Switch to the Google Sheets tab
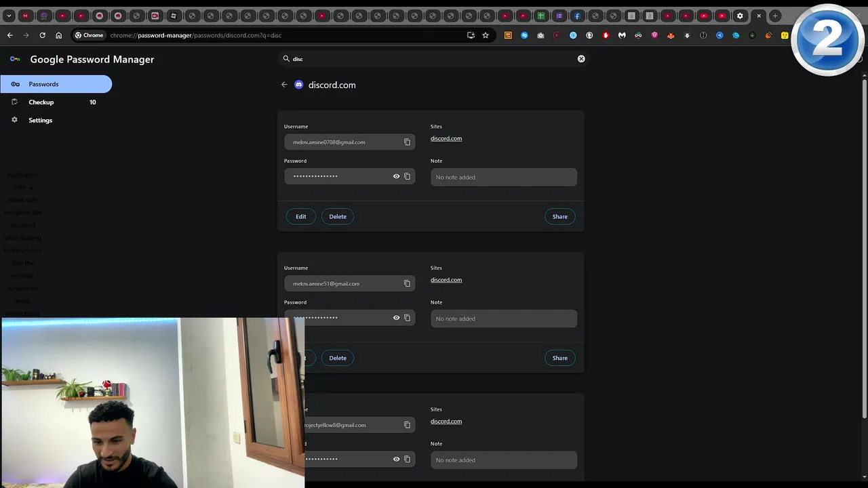This screenshot has height=488, width=868. [541, 16]
